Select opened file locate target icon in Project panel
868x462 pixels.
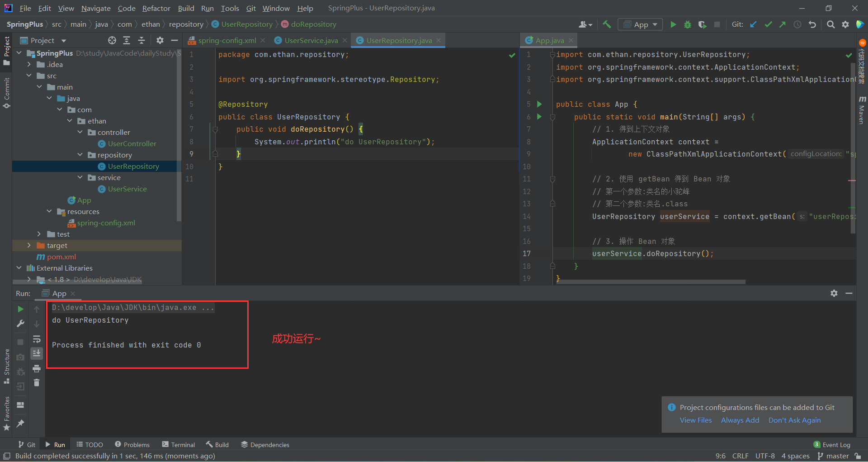click(x=112, y=40)
